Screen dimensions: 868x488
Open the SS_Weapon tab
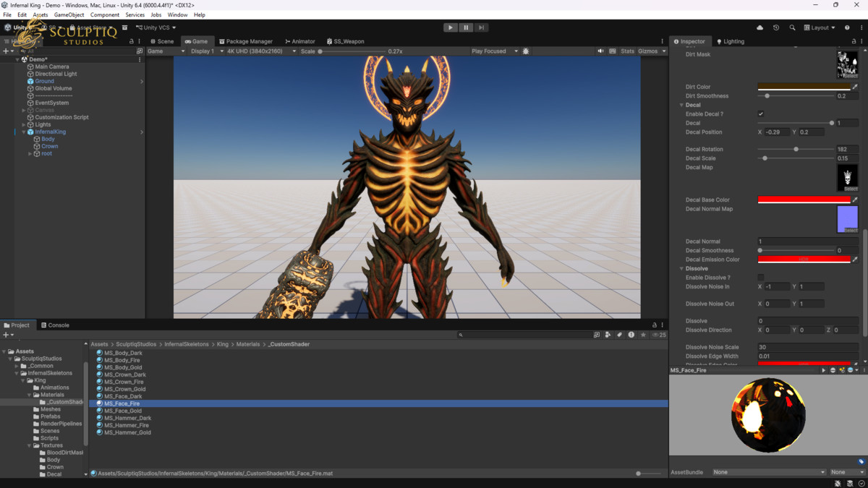[x=346, y=41]
